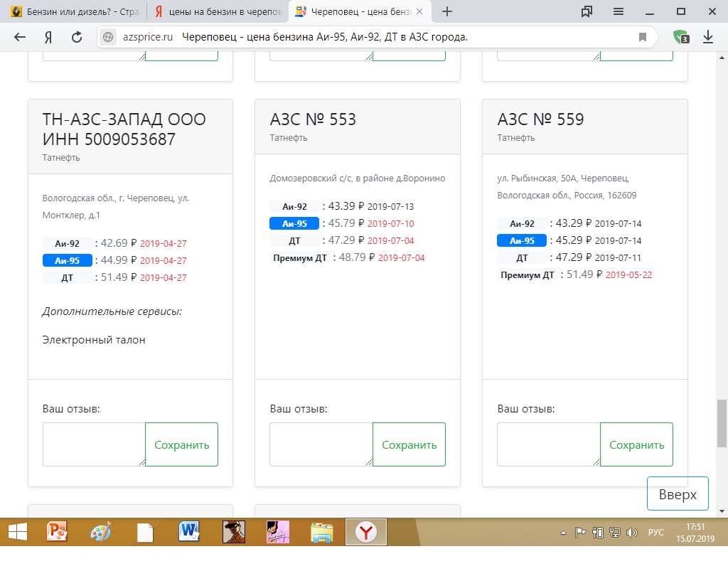Image resolution: width=728 pixels, height=576 pixels.
Task: Show hidden system tray icons
Action: (563, 533)
